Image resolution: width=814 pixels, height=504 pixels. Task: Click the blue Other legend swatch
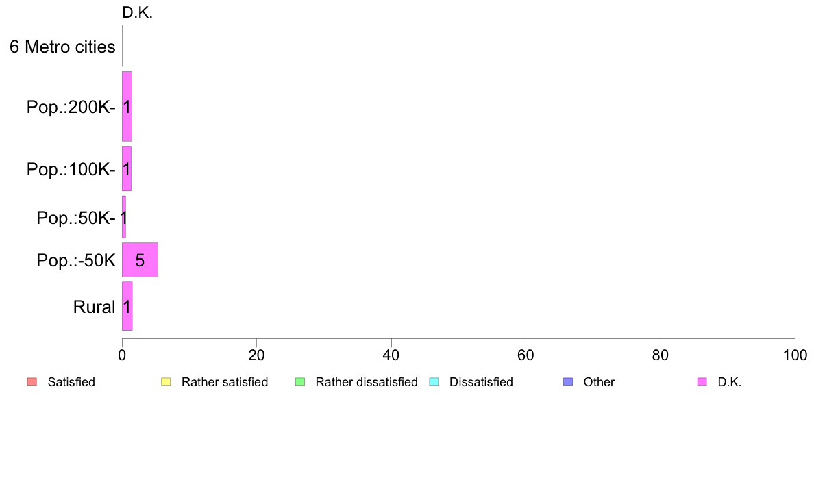[x=568, y=382]
